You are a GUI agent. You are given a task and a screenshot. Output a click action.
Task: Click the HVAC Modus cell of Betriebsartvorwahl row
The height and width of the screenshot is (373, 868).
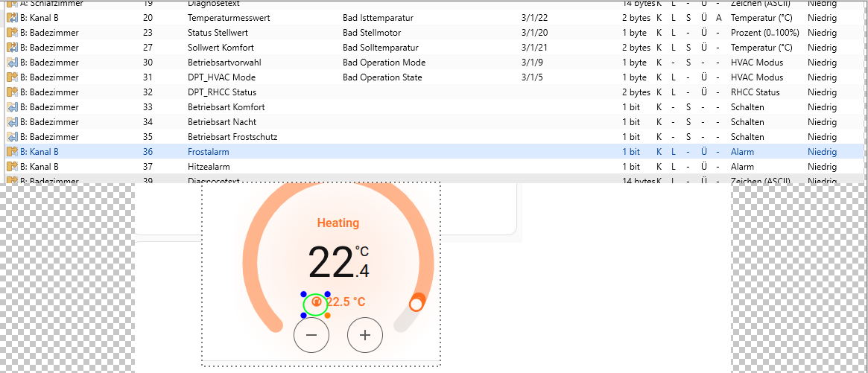(x=757, y=63)
